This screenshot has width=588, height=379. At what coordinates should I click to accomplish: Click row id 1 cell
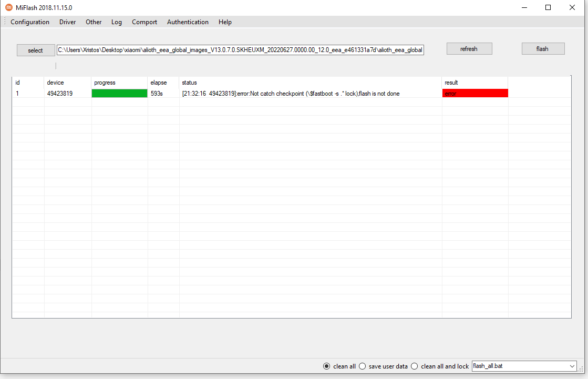[x=17, y=94]
